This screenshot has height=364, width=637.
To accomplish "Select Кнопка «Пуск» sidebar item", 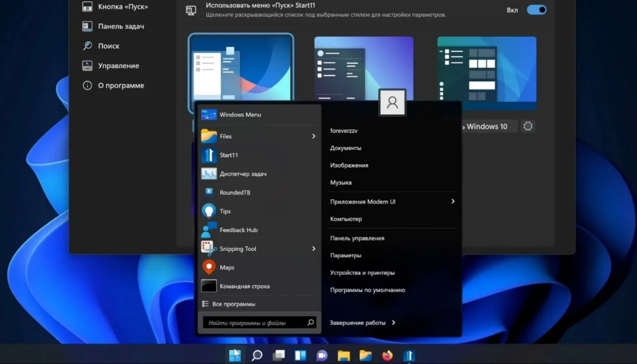I will click(115, 7).
